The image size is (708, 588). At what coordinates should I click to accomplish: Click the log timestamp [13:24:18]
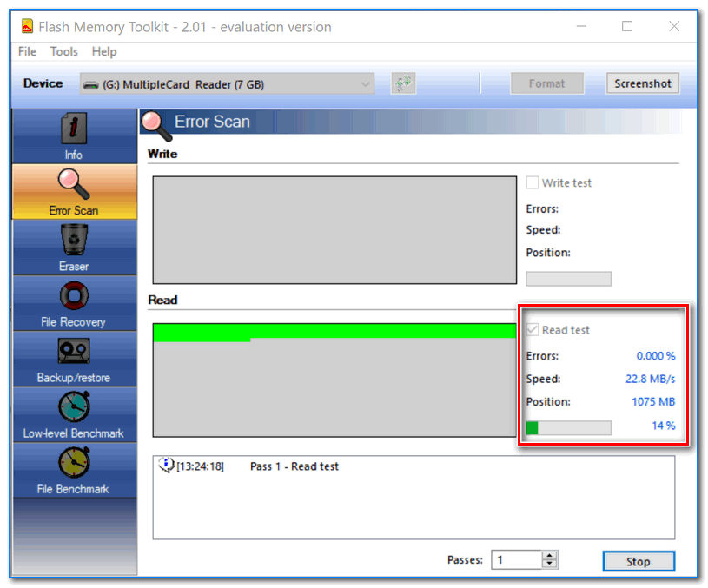(x=200, y=466)
